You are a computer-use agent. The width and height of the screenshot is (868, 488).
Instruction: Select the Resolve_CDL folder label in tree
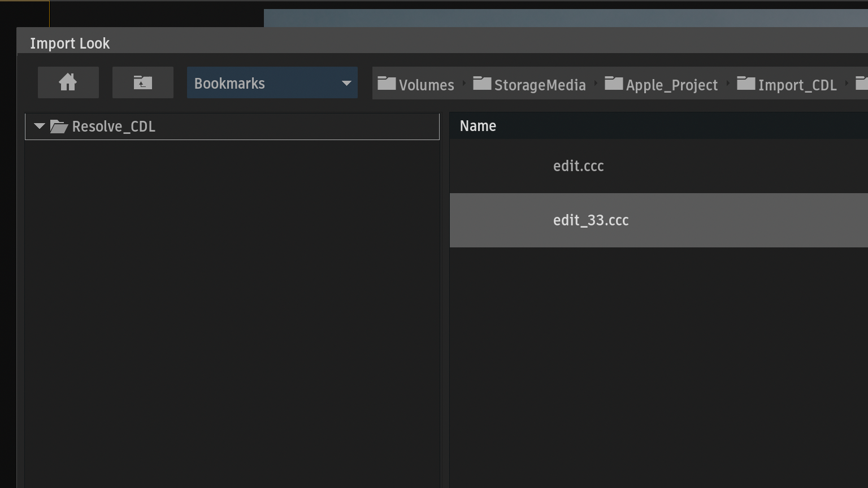[x=114, y=127]
